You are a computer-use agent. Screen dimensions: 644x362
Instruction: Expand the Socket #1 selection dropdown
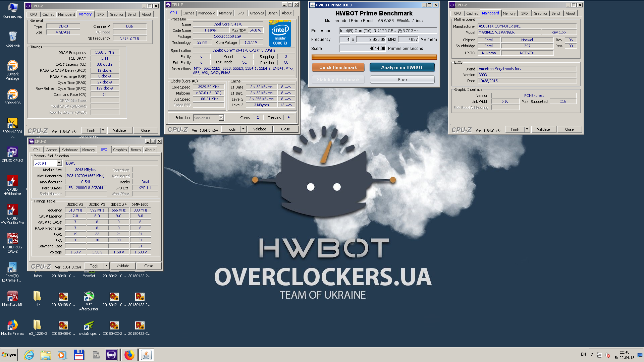tap(221, 118)
